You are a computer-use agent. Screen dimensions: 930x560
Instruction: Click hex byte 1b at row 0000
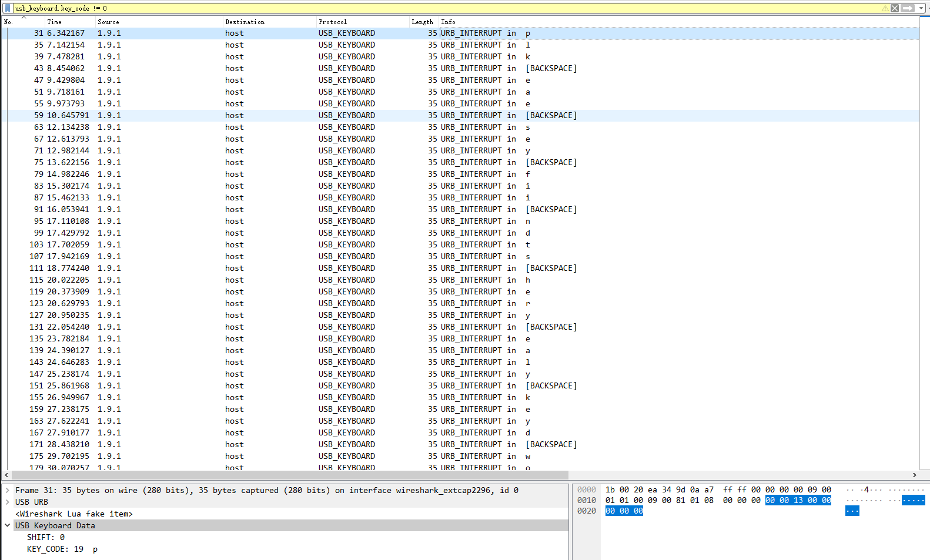pyautogui.click(x=610, y=489)
